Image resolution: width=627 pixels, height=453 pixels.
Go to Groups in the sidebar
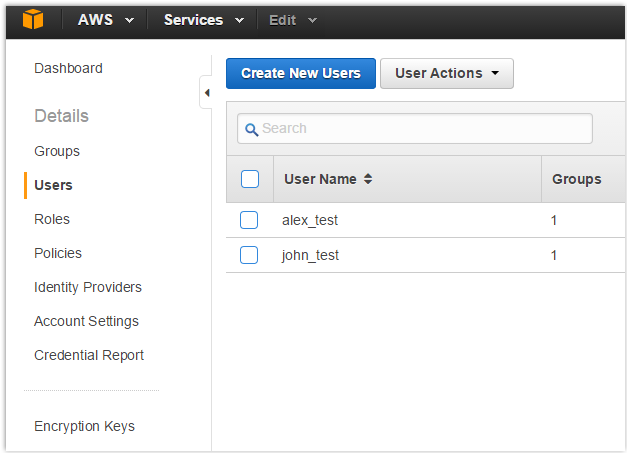(x=57, y=151)
